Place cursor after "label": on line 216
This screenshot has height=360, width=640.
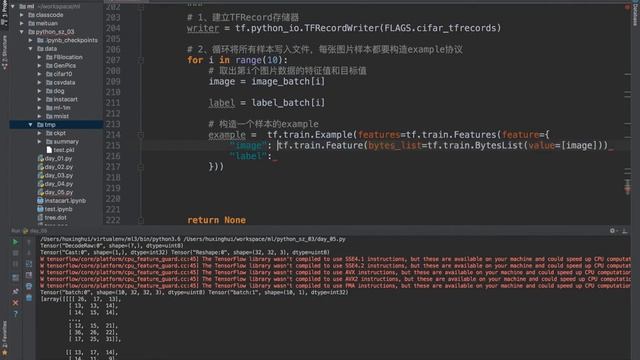[273, 156]
